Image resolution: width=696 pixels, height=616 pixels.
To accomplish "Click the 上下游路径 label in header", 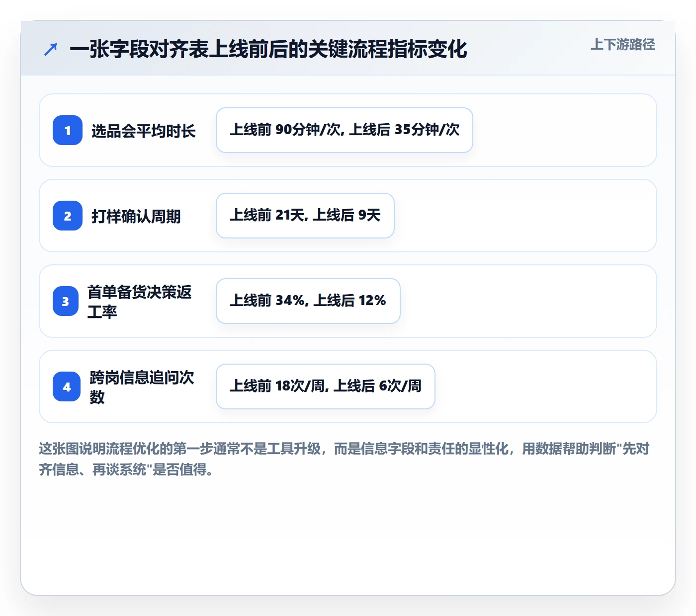I will tap(623, 45).
